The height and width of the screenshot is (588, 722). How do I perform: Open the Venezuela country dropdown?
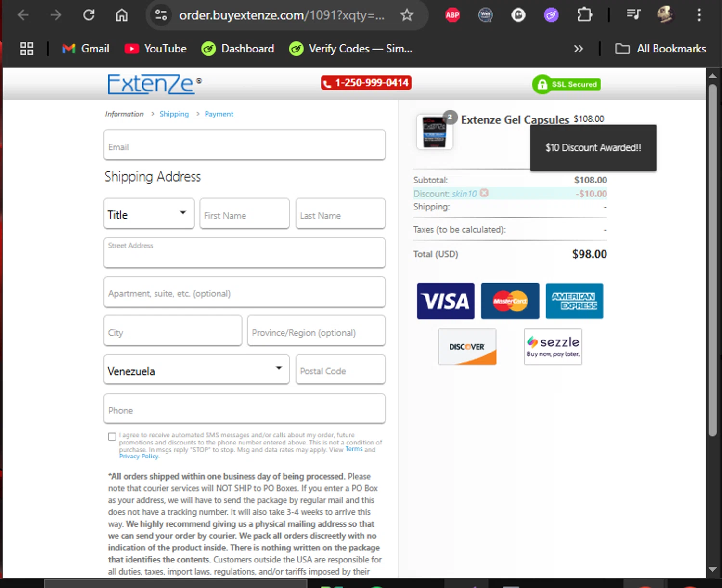tap(196, 370)
